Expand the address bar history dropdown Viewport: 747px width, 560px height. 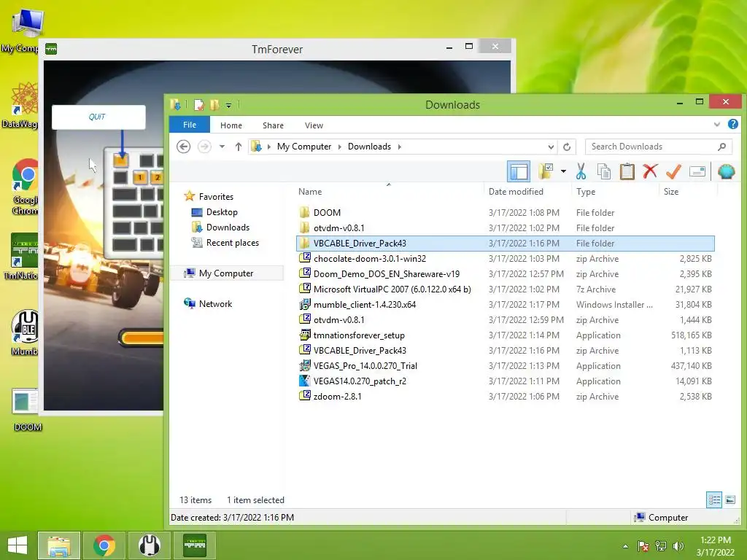[x=551, y=147]
